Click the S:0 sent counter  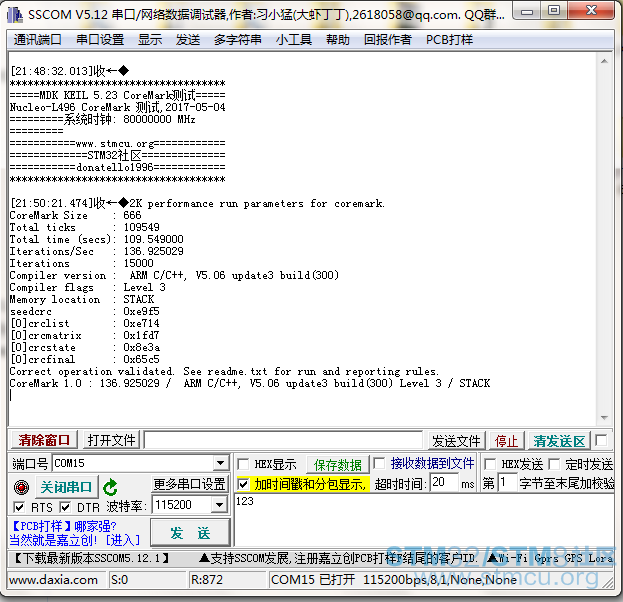119,580
